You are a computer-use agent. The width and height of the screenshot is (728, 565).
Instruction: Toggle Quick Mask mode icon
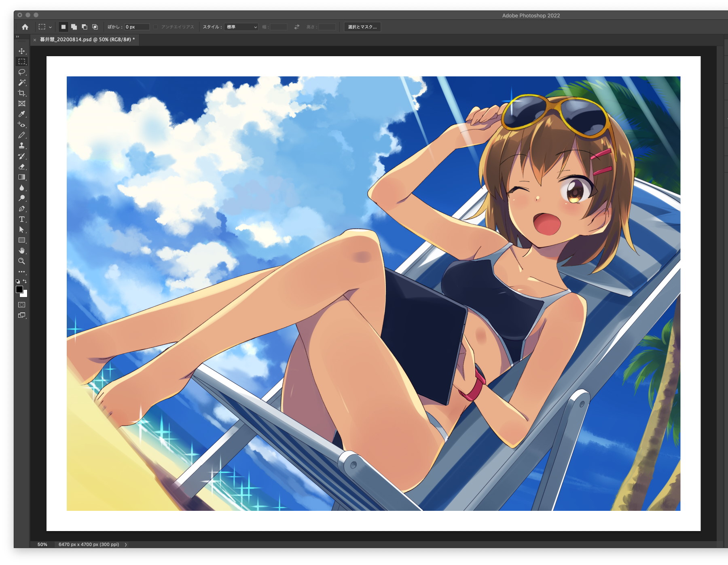(x=21, y=305)
